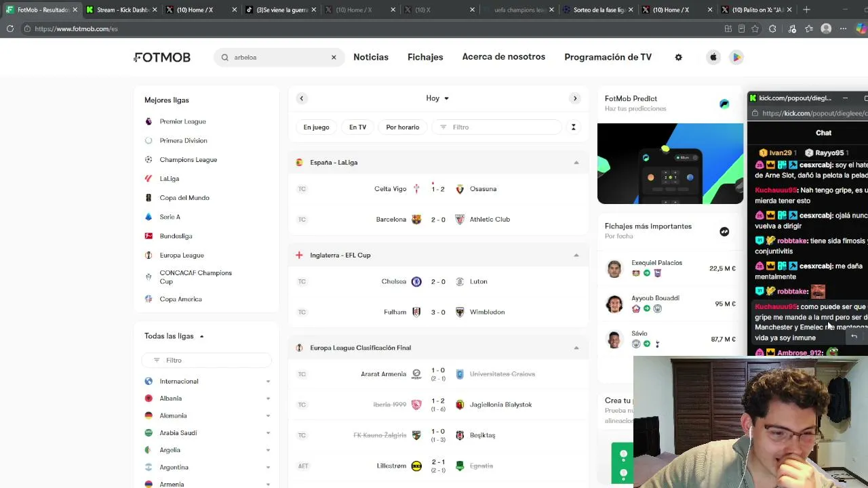
Task: Toggle the 'En juego' live filter
Action: (316, 127)
